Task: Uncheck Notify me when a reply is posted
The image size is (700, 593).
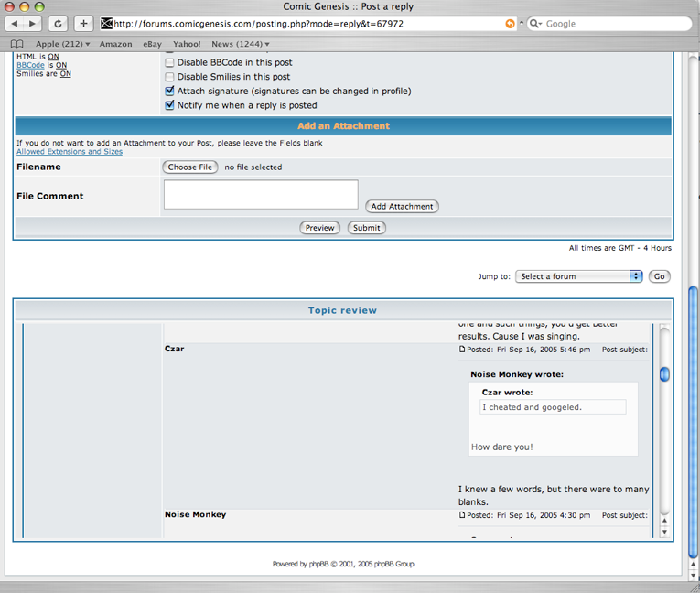Action: coord(169,105)
